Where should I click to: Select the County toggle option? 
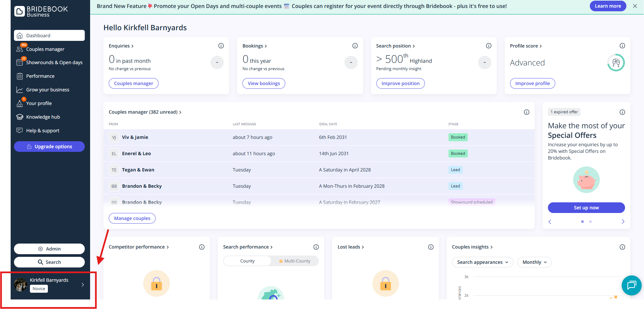tap(247, 261)
